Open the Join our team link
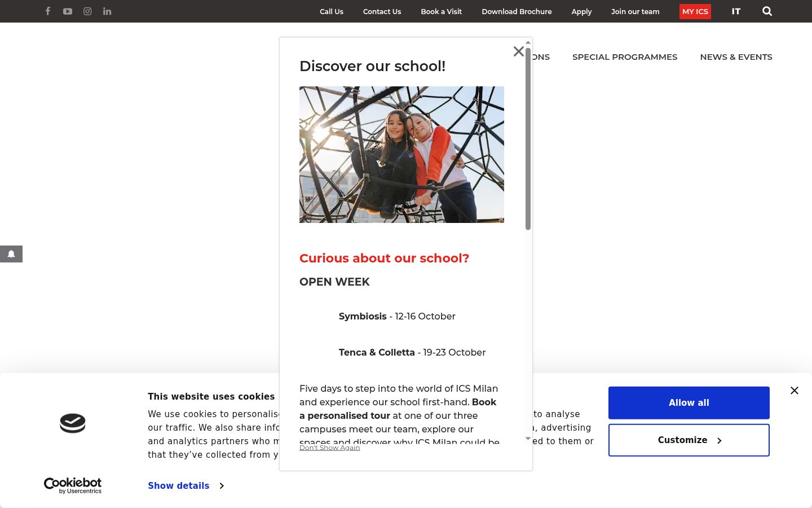The image size is (812, 508). [x=636, y=11]
